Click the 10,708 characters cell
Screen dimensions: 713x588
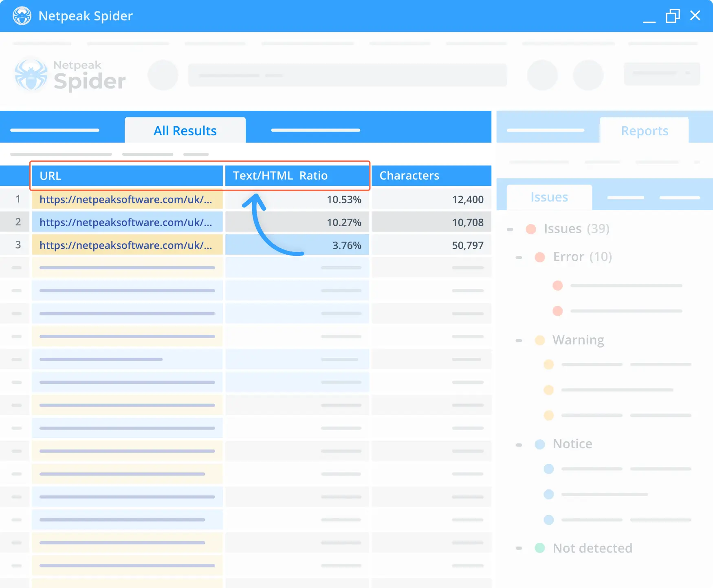pyautogui.click(x=431, y=222)
